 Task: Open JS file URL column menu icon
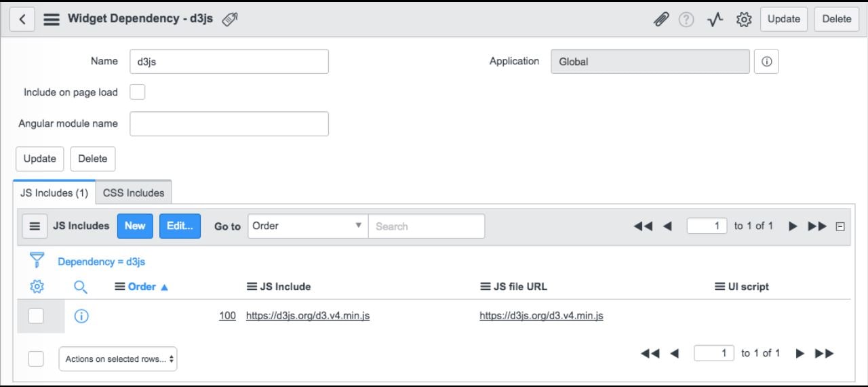pyautogui.click(x=485, y=287)
